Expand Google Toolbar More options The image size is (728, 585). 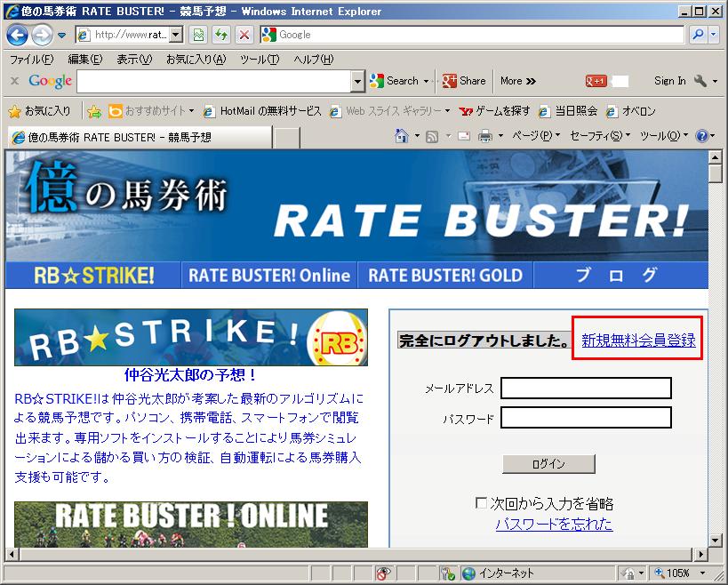point(518,81)
